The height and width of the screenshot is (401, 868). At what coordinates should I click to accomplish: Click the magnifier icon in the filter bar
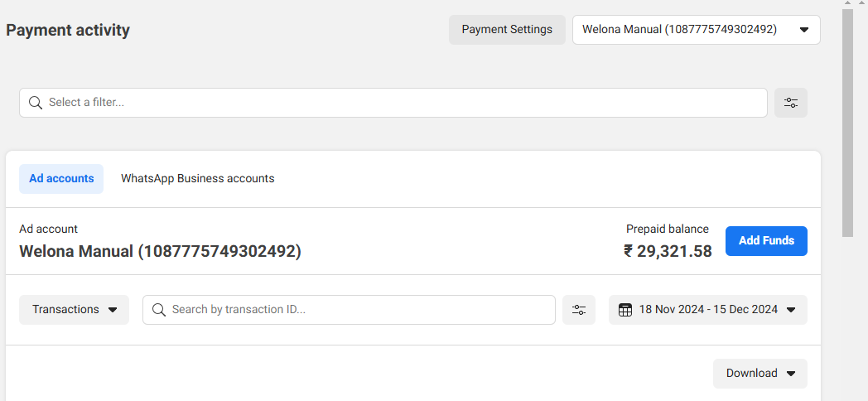(x=36, y=103)
